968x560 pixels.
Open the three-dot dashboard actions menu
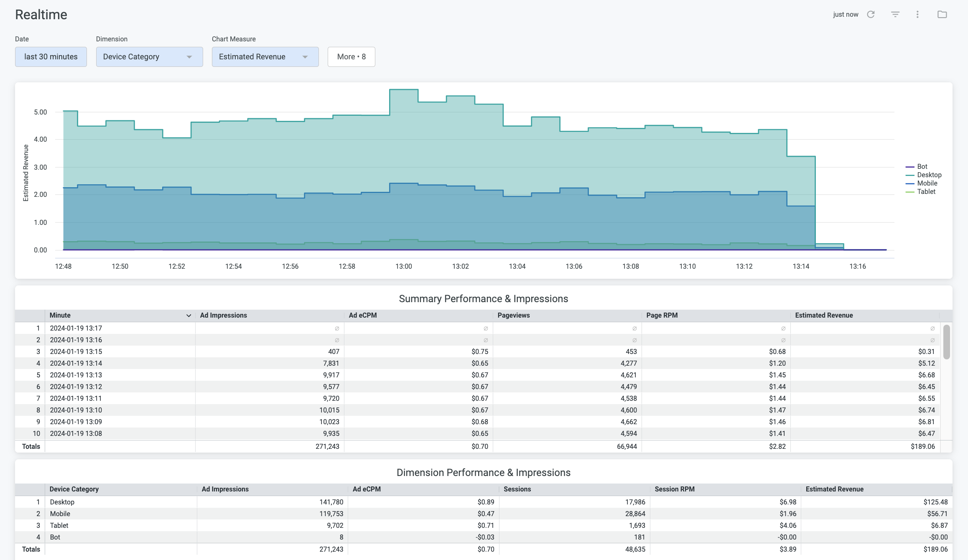tap(917, 15)
